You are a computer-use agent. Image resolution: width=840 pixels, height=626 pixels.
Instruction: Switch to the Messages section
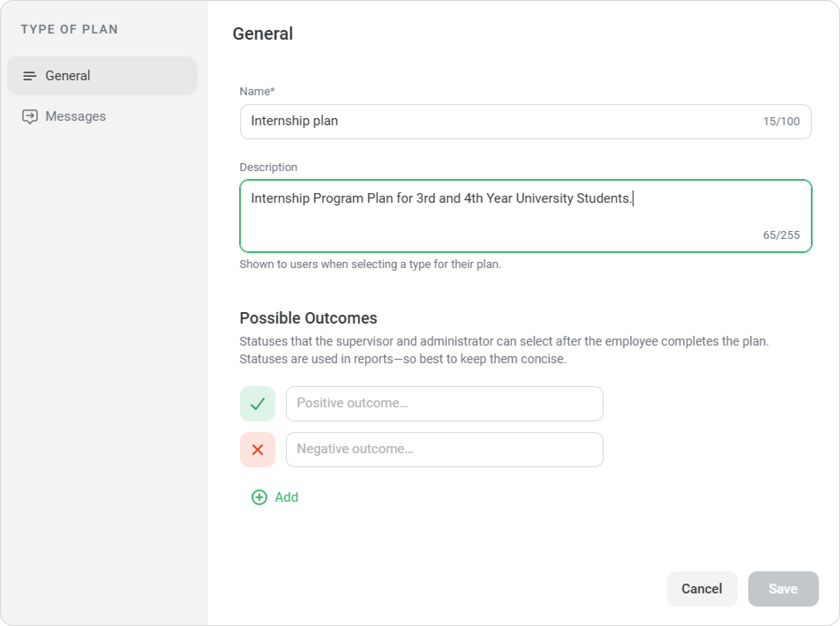click(x=102, y=116)
